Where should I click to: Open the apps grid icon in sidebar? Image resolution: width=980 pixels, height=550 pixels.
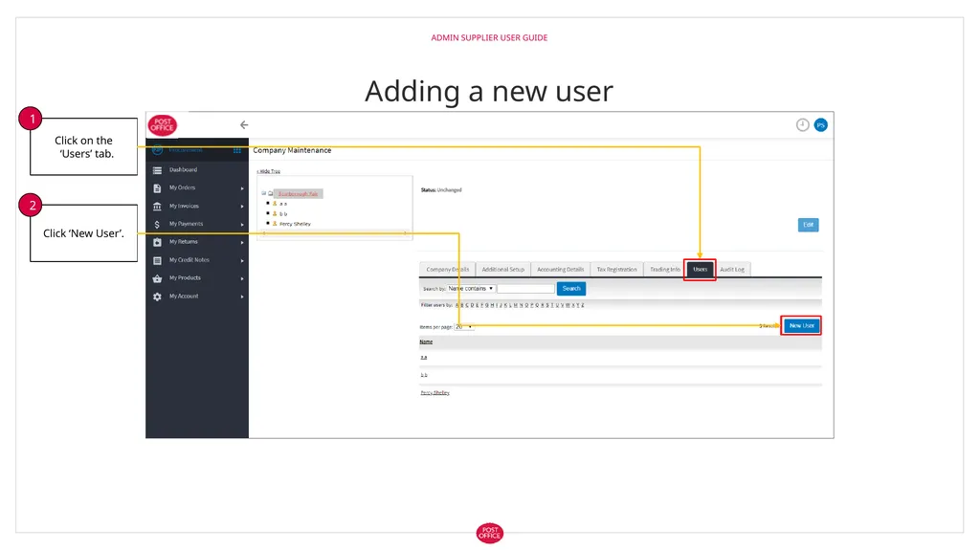[x=237, y=150]
